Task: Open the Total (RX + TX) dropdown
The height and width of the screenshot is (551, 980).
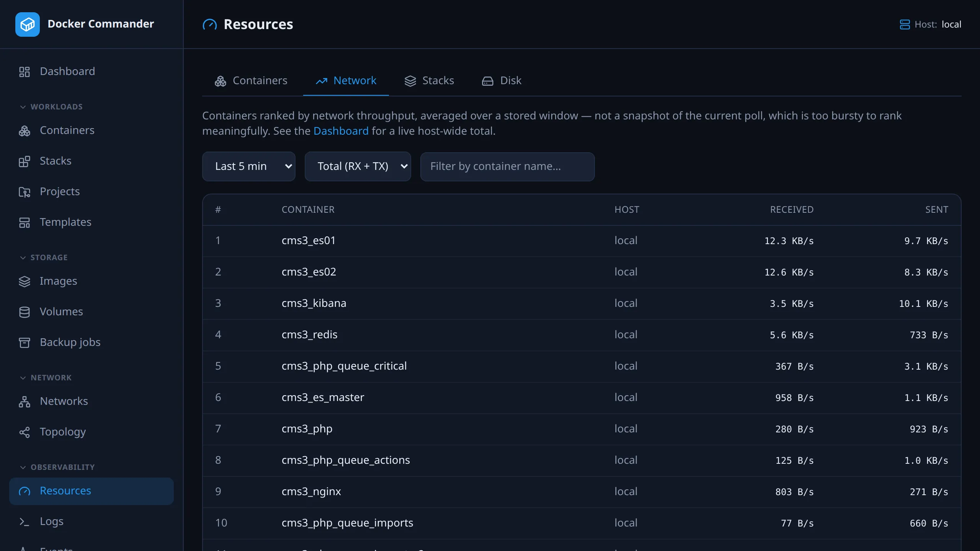Action: point(358,166)
